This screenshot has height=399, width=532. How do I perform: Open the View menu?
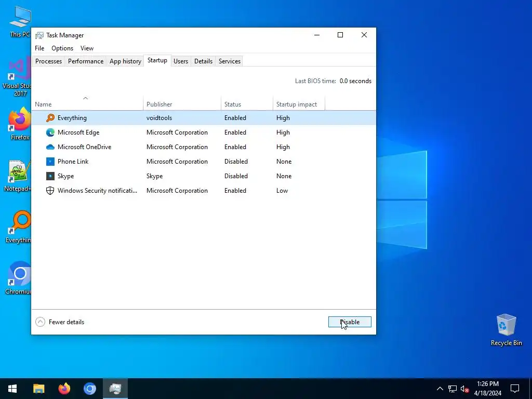coord(87,48)
